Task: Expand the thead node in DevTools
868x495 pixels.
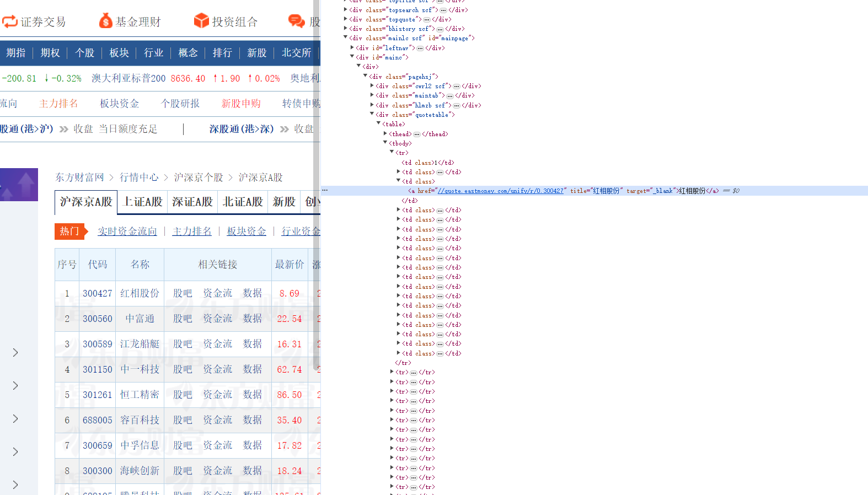Action: click(385, 133)
